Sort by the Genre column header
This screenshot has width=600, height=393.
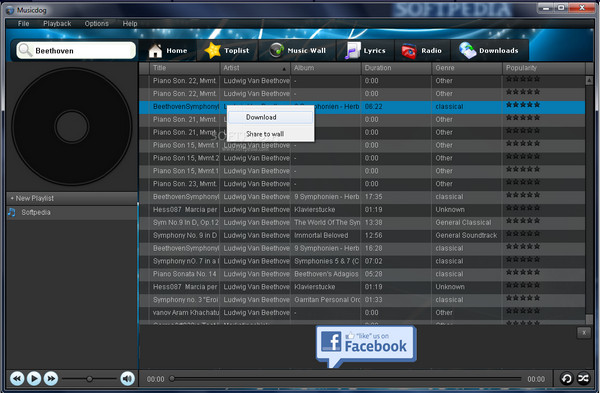[x=466, y=68]
